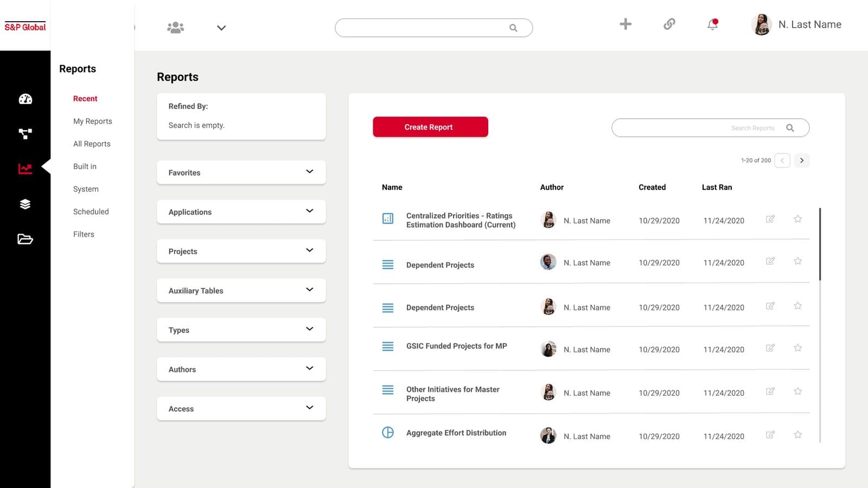This screenshot has width=868, height=488.
Task: Expand the Applications filter
Action: tap(241, 211)
